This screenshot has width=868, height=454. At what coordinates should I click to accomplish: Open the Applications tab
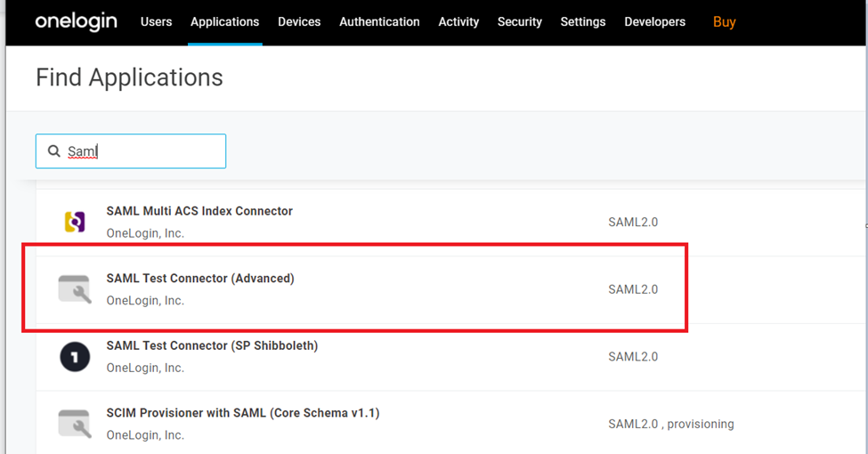(x=224, y=21)
